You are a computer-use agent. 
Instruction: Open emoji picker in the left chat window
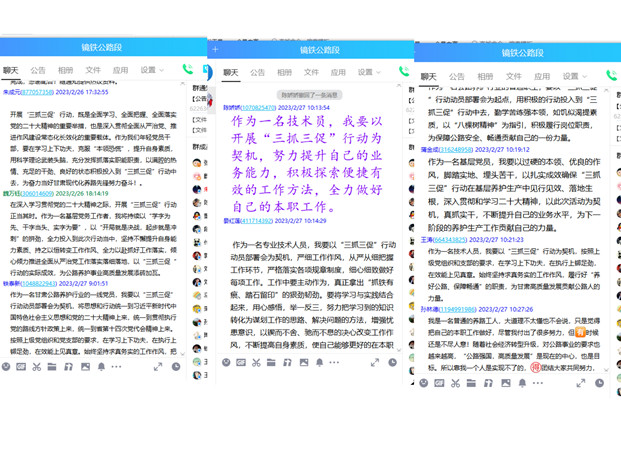point(7,367)
